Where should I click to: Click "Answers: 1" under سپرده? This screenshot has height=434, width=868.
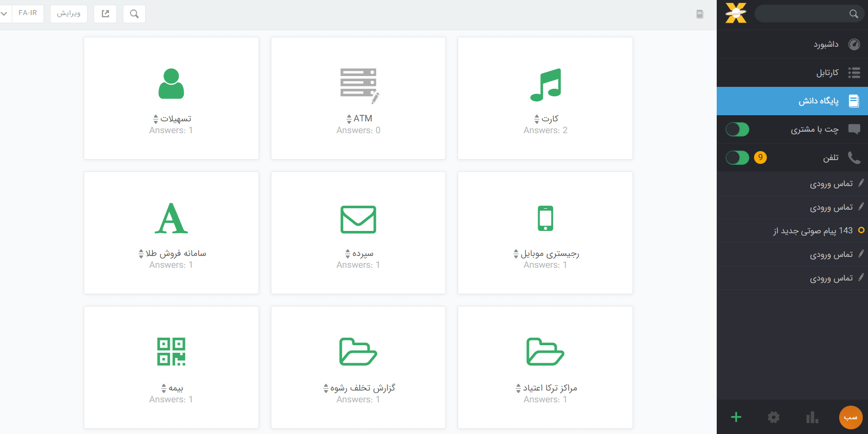pyautogui.click(x=358, y=265)
